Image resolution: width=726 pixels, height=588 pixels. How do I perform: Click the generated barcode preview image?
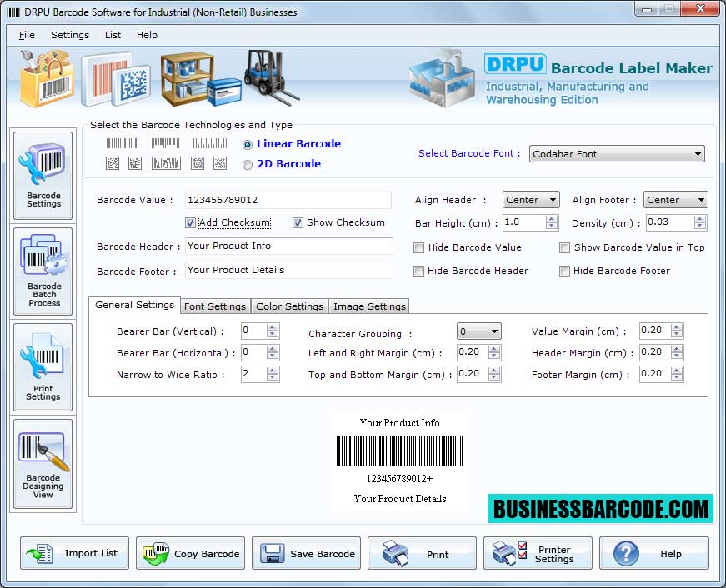coord(400,451)
